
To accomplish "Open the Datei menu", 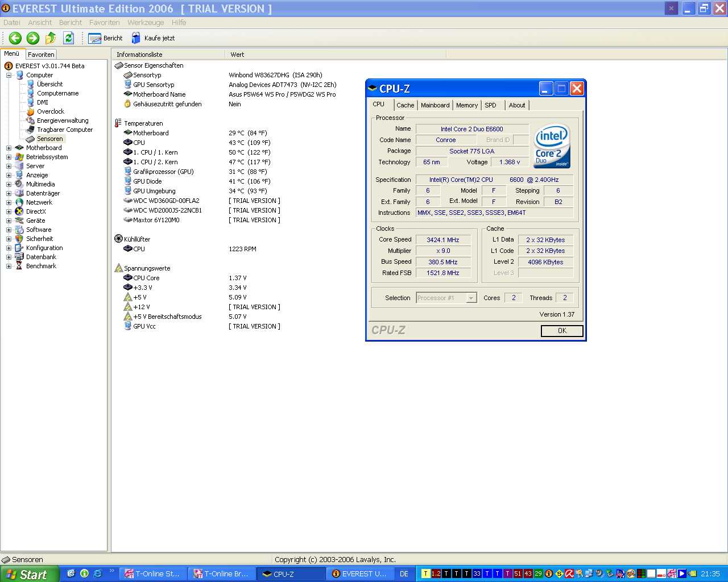I will [x=11, y=23].
